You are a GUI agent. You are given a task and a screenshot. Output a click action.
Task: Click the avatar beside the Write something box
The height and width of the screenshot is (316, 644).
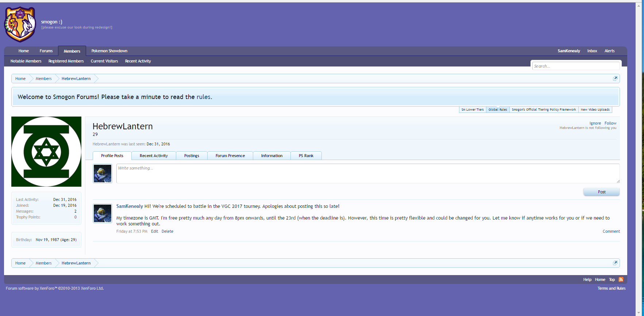pos(103,174)
